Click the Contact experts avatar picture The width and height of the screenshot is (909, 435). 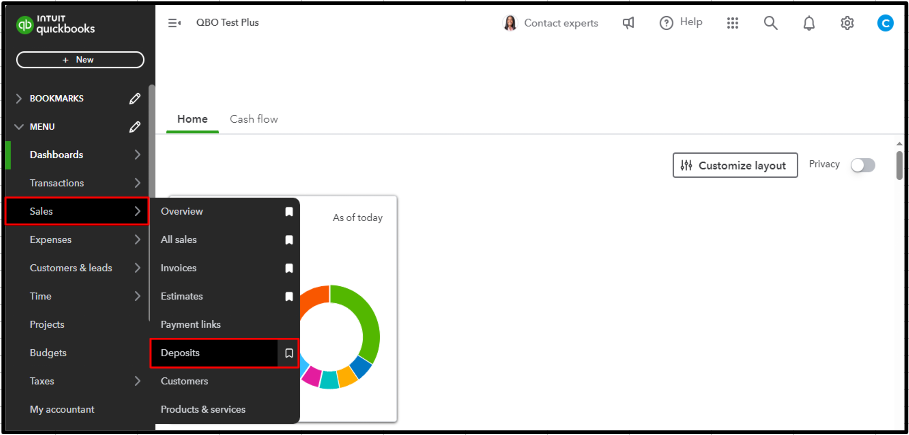[510, 23]
